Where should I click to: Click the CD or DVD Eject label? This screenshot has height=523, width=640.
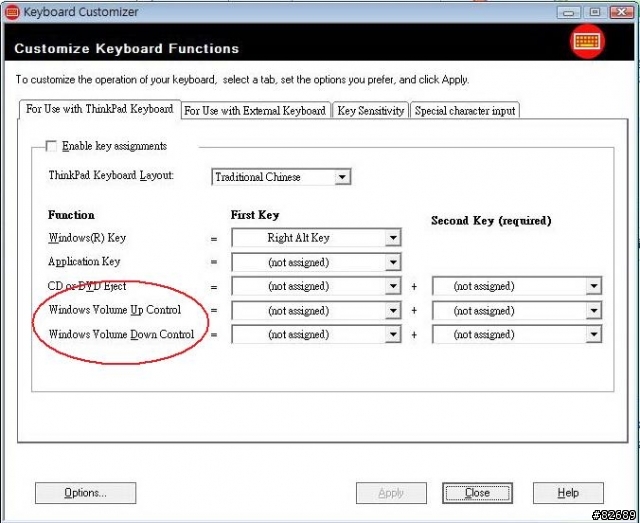point(87,286)
